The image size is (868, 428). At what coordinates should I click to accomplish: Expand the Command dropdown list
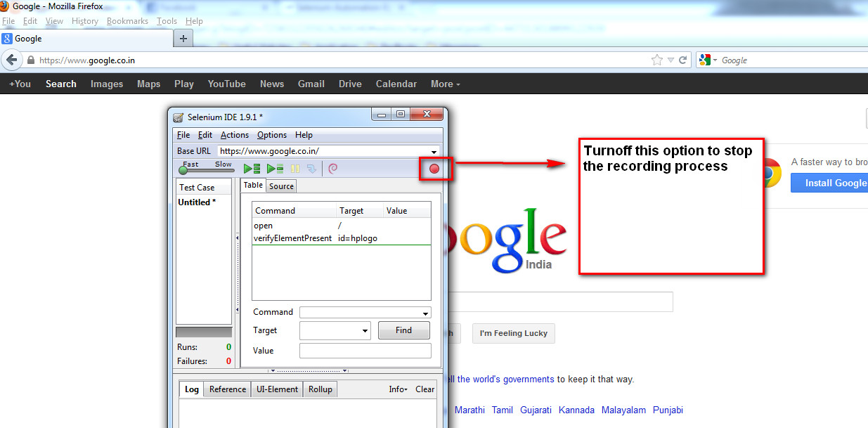[x=425, y=312]
